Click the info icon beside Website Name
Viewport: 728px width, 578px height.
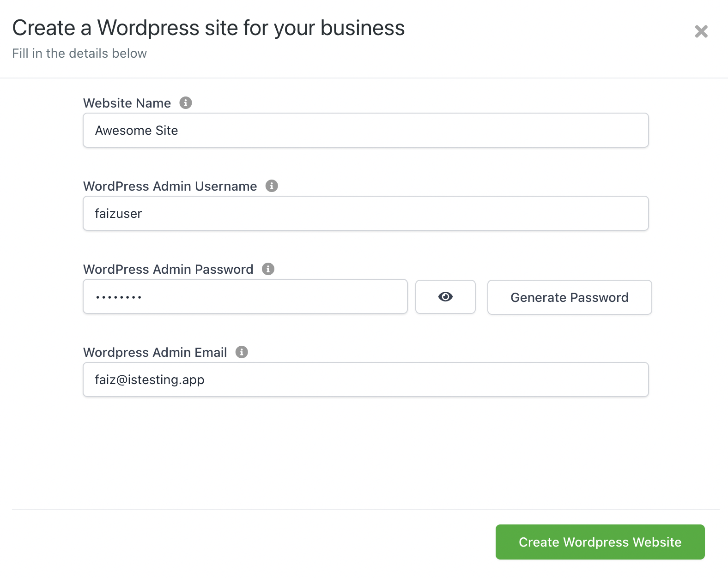pos(186,102)
